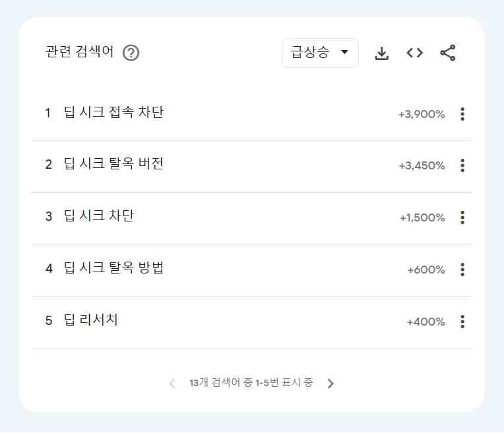Go to the next page of queries
Screen dimensions: 504x433
331,383
